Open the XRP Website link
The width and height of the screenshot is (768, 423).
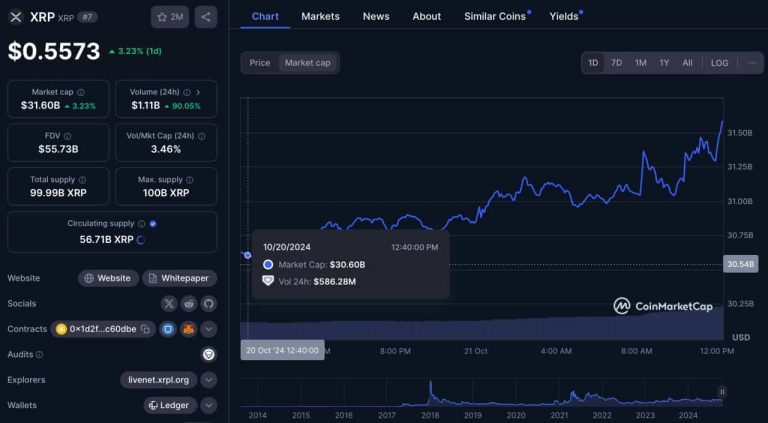tap(108, 278)
